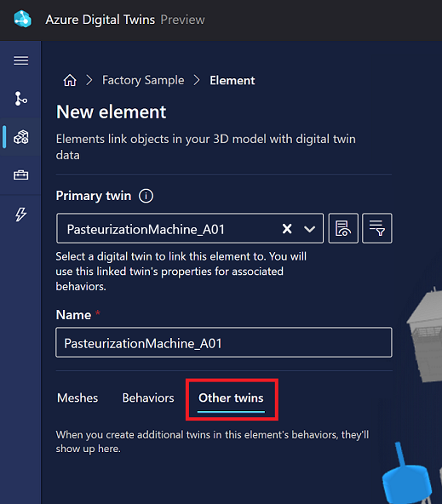Click the Primary twin info icon
The width and height of the screenshot is (442, 504).
(x=146, y=196)
